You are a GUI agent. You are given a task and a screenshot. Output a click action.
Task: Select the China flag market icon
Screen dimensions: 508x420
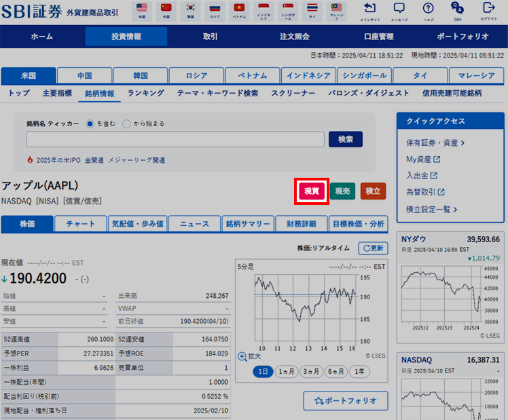coord(166,11)
